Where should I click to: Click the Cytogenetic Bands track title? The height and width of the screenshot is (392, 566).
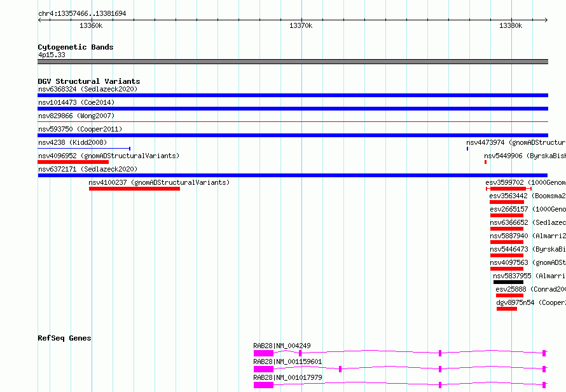point(76,47)
